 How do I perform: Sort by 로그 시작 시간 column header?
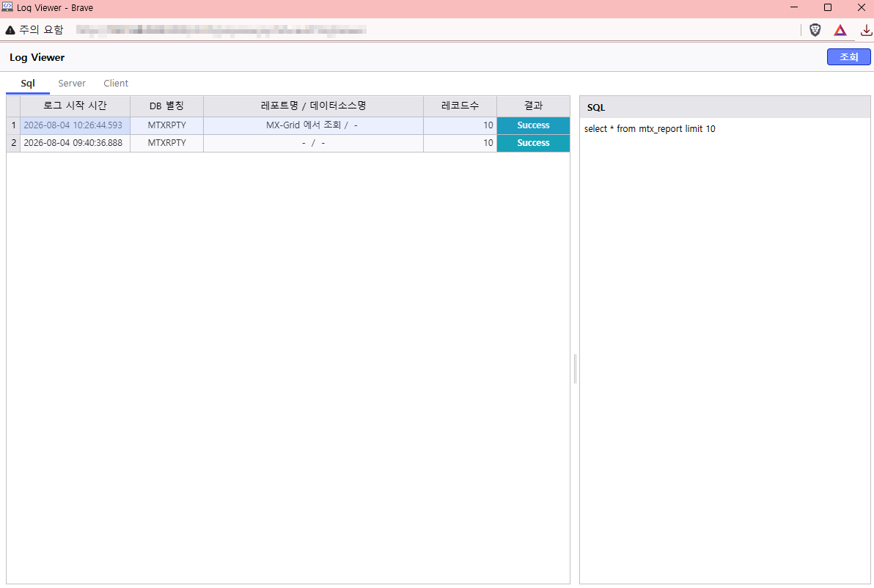click(76, 106)
